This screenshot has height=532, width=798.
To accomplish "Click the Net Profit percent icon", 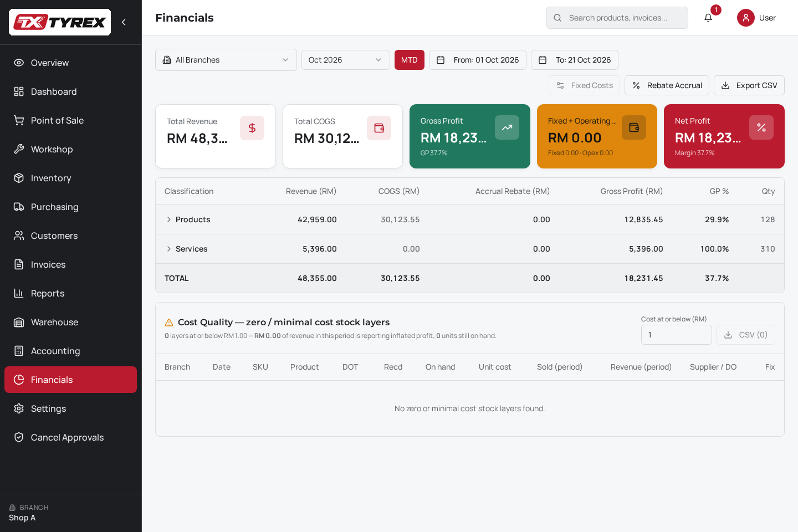I will point(761,127).
